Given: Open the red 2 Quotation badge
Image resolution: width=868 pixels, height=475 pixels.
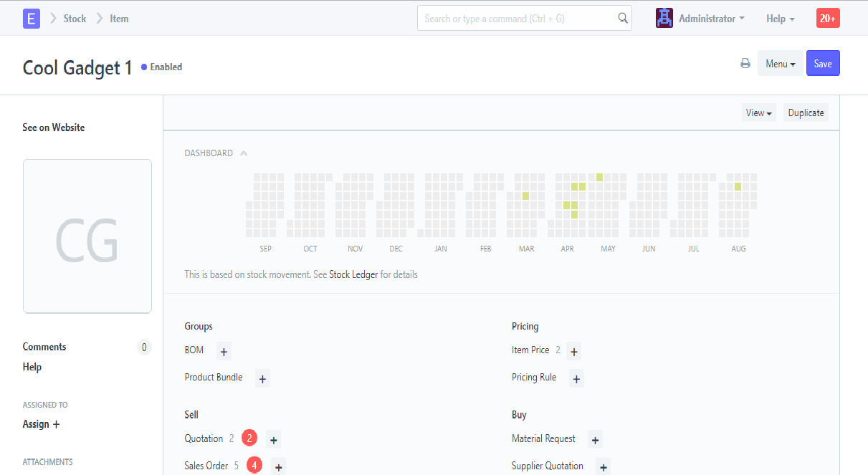Looking at the screenshot, I should [249, 438].
